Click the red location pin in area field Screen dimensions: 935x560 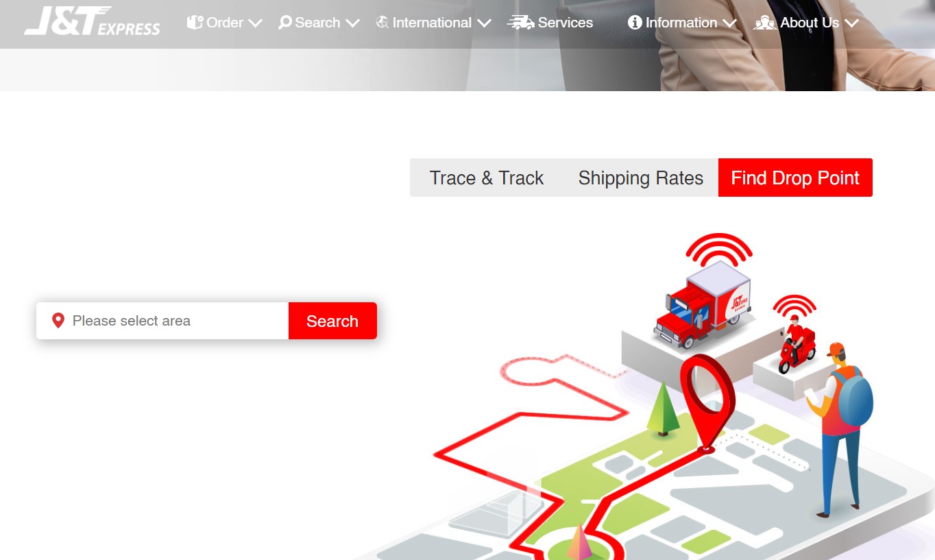pyautogui.click(x=58, y=320)
